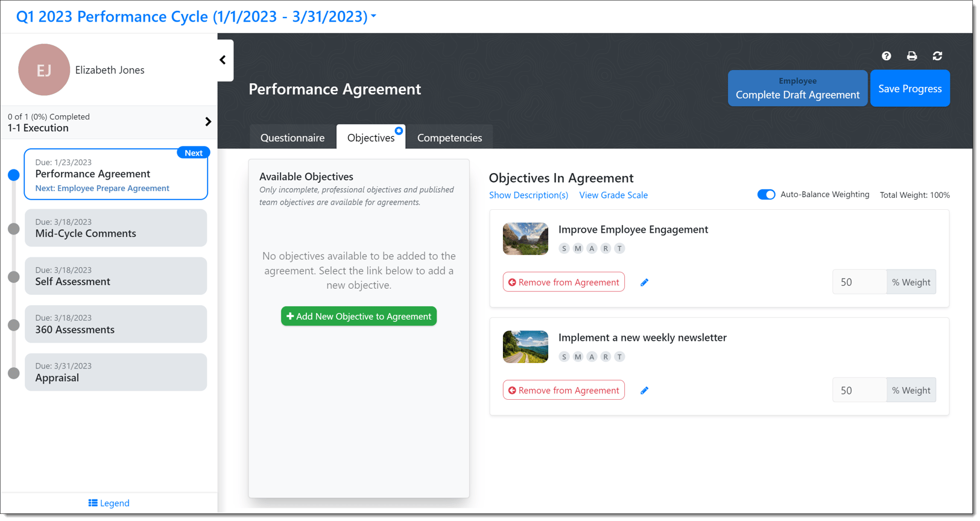Click weight field for weekly newsletter objective

tap(859, 391)
